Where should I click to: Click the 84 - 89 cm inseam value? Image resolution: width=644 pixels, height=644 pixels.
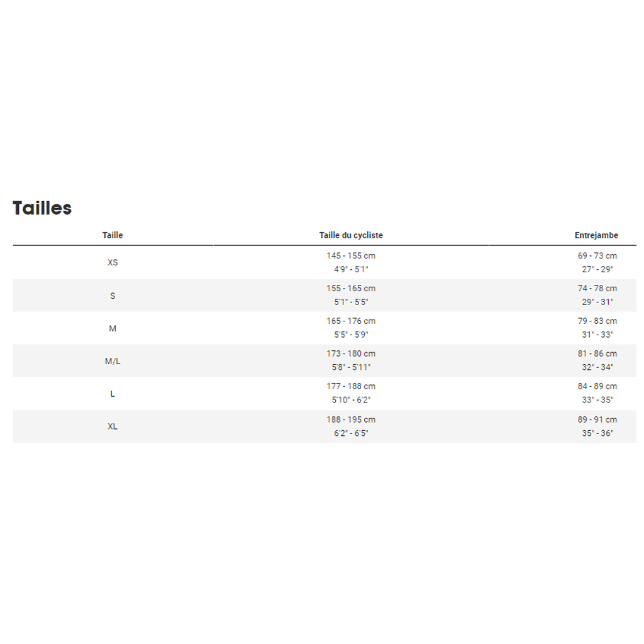pos(597,386)
